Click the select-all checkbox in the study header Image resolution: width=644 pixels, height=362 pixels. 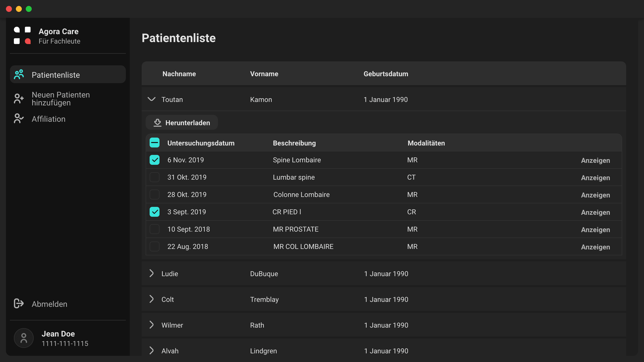[x=155, y=143]
